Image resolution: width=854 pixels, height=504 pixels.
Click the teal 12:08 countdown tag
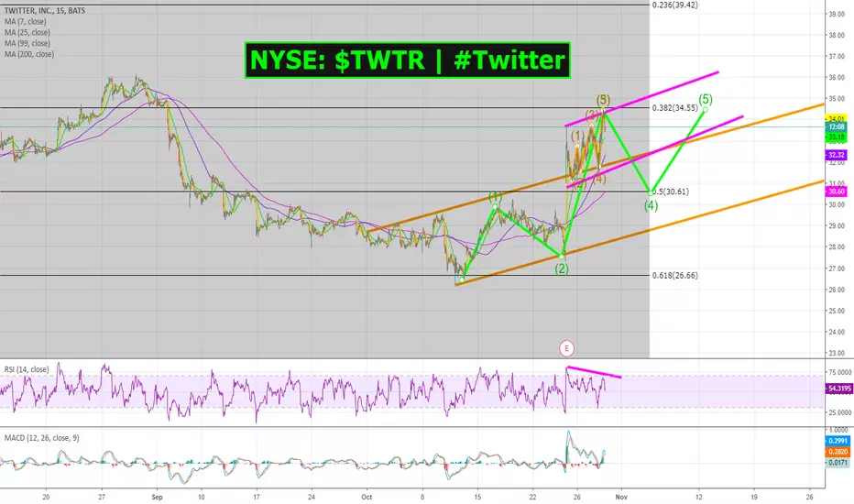pos(836,127)
